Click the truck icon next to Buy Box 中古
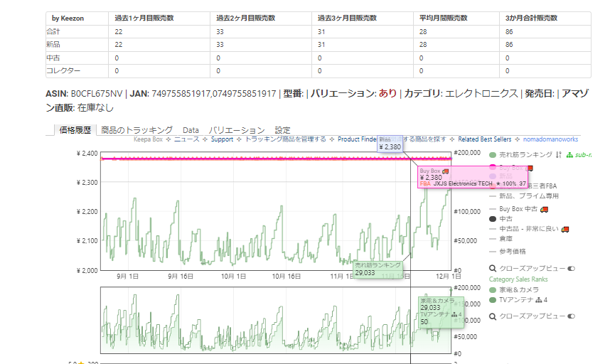The width and height of the screenshot is (610, 364). pos(545,209)
